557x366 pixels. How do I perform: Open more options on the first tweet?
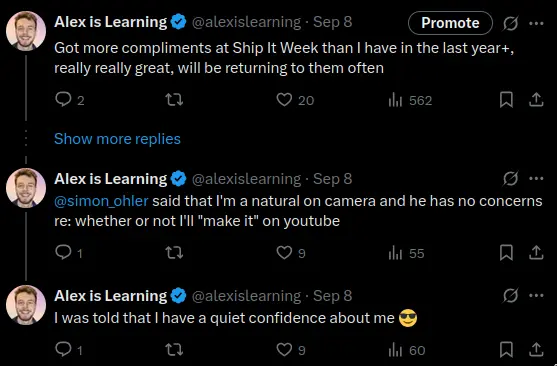point(536,23)
